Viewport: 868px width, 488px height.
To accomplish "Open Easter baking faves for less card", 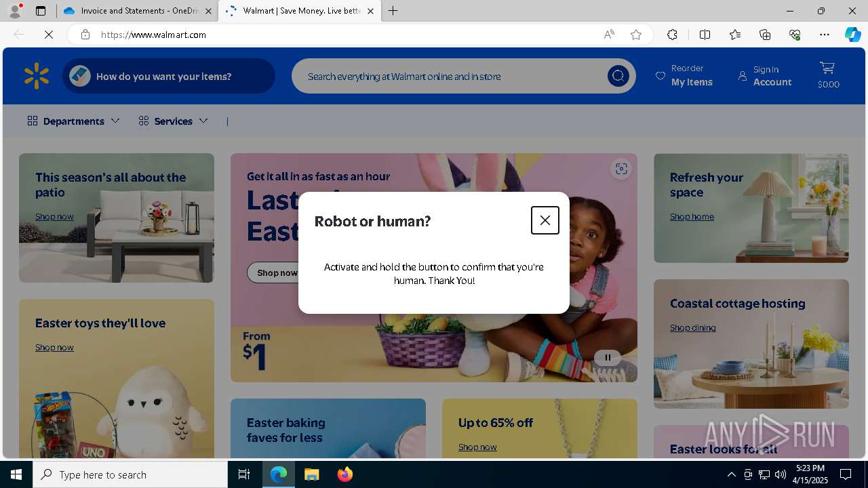I will tap(328, 428).
